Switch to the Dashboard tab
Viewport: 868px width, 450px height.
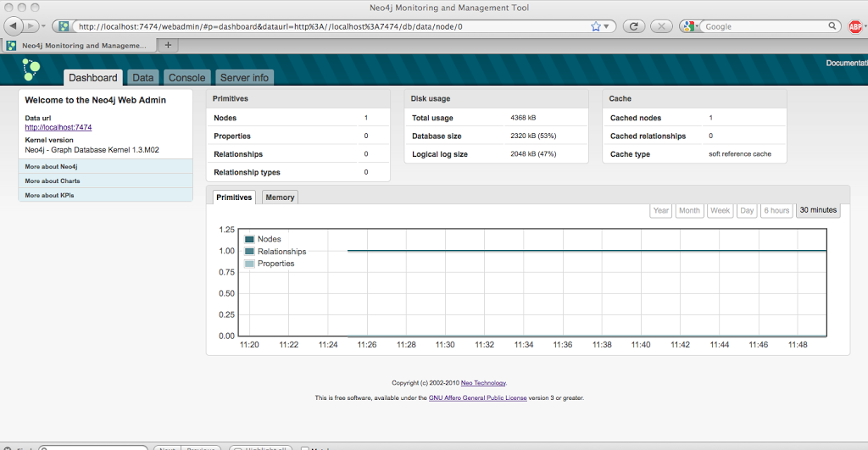93,77
